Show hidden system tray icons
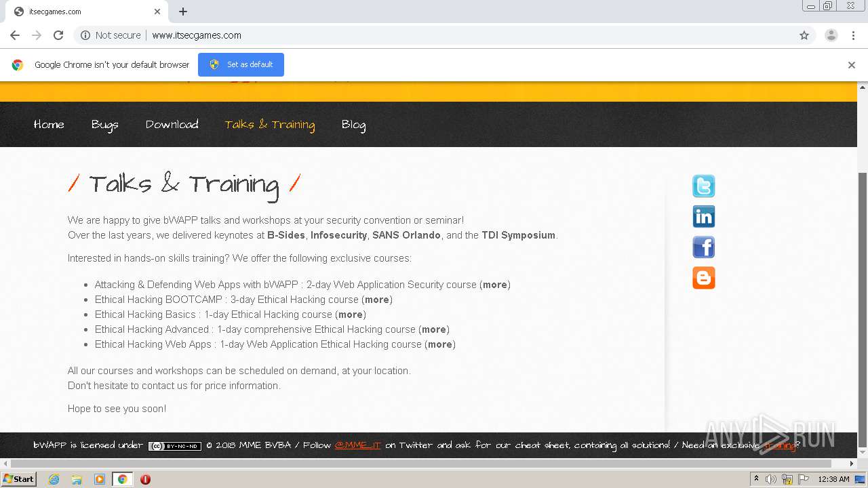The height and width of the screenshot is (488, 868). click(x=756, y=479)
